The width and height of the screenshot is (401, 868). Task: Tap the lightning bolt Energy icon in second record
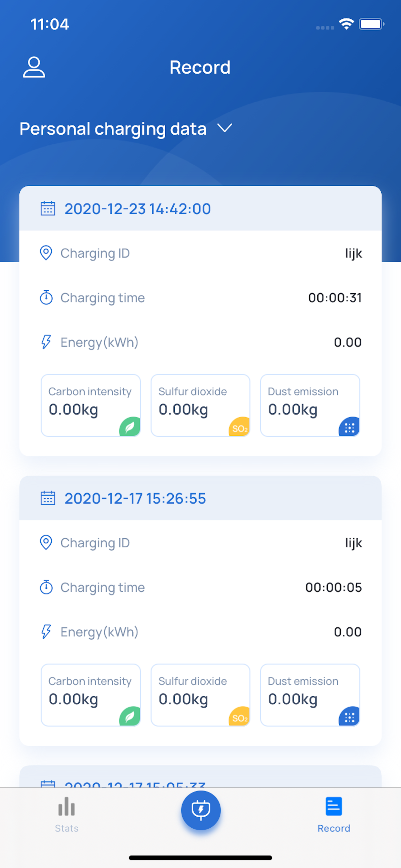[x=46, y=632]
